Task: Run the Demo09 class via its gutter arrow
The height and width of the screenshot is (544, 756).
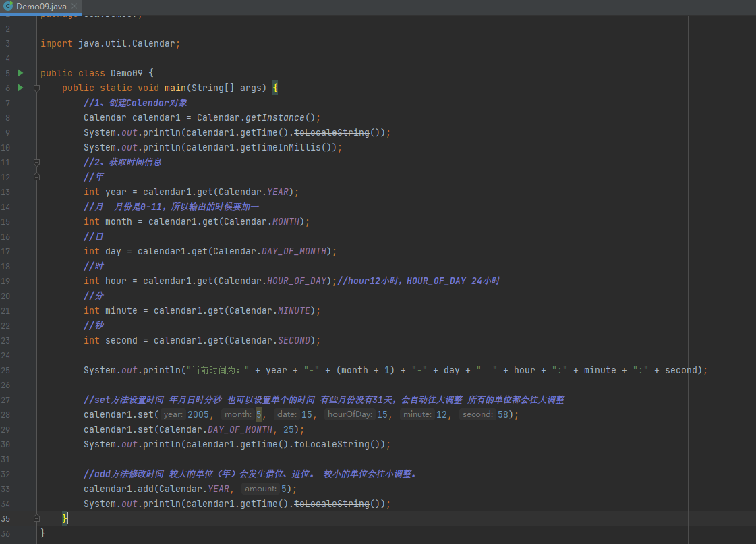Action: coord(20,73)
